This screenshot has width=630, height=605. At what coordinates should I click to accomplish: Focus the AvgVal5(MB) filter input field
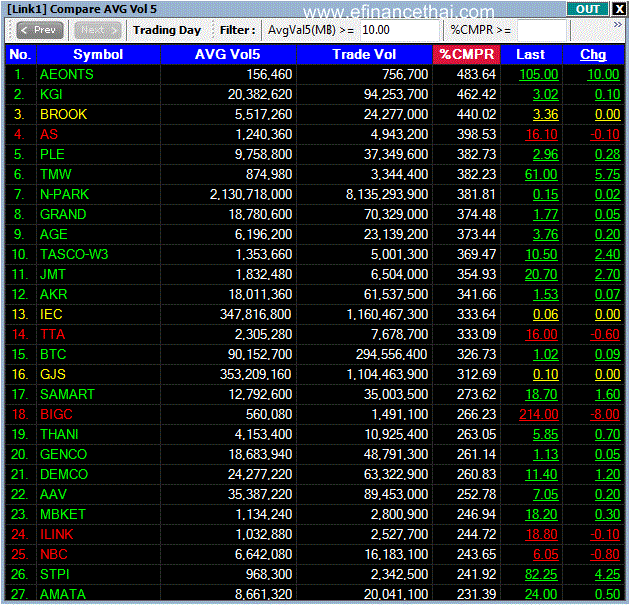(399, 30)
